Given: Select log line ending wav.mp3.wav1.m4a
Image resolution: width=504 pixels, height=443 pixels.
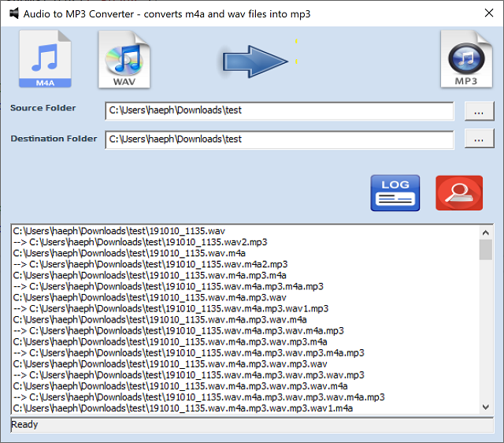Looking at the screenshot, I should (183, 408).
